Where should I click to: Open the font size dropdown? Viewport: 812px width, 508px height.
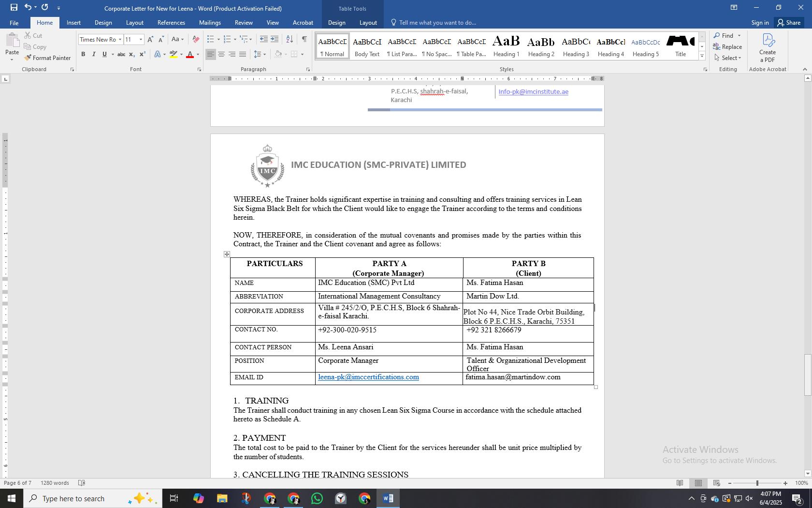click(141, 40)
